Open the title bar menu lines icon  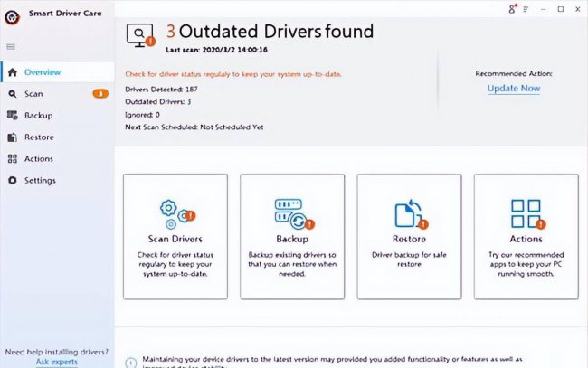pyautogui.click(x=526, y=9)
